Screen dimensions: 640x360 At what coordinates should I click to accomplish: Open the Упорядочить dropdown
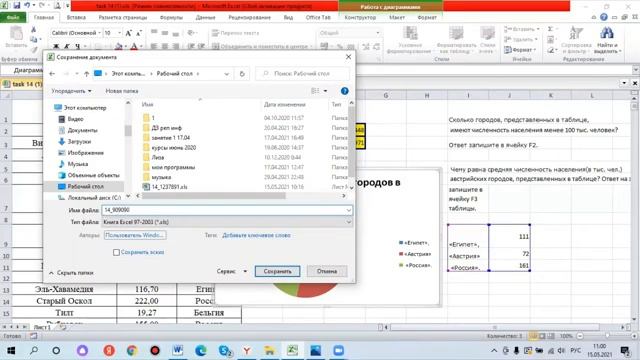pyautogui.click(x=71, y=91)
